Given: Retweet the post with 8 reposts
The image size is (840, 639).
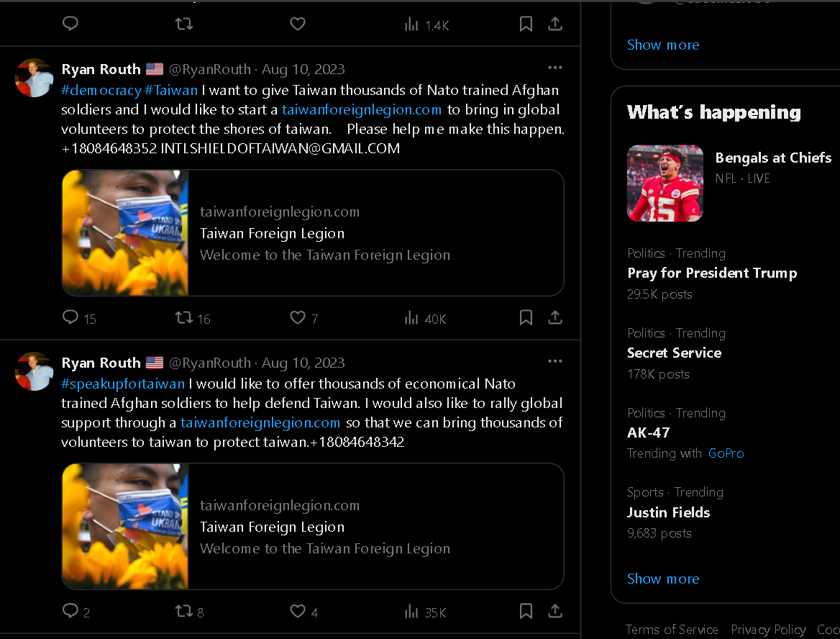Looking at the screenshot, I should [x=184, y=611].
